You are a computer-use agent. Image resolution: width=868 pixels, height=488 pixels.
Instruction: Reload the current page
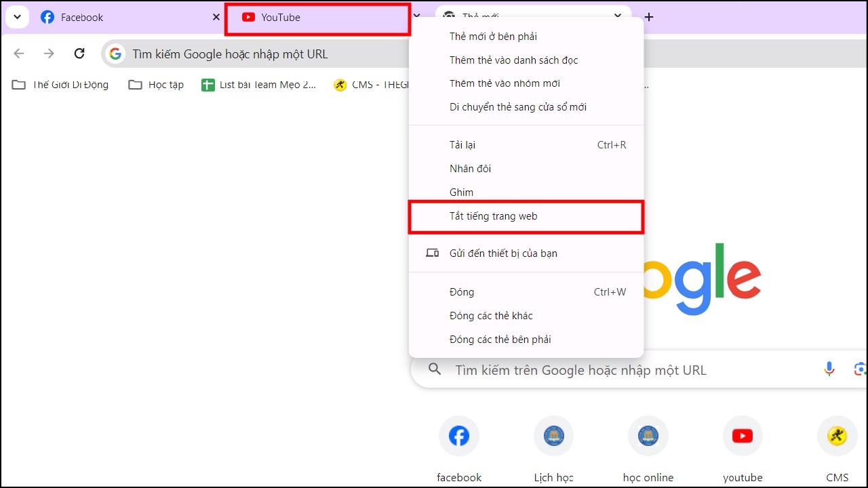click(x=79, y=54)
